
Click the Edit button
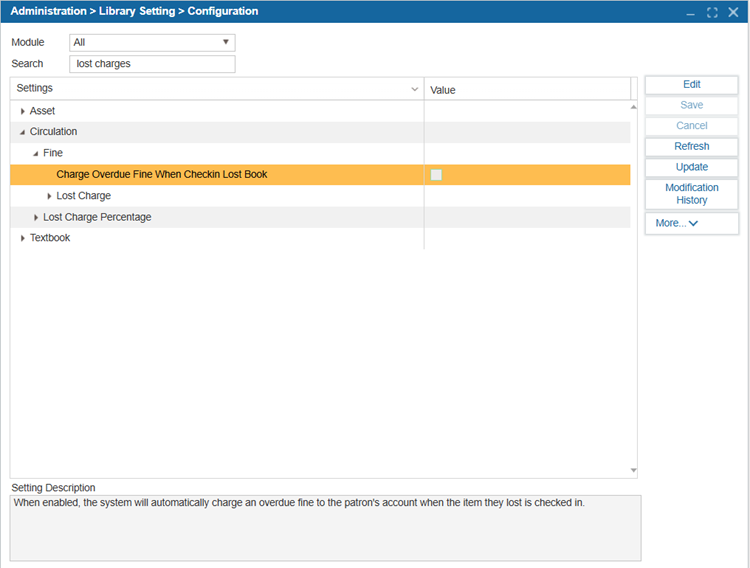pos(691,85)
